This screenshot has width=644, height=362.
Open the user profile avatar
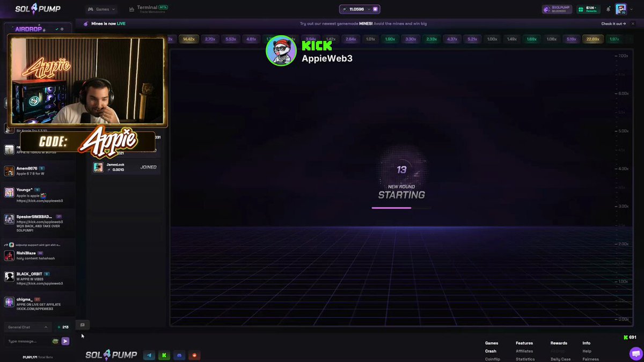tap(621, 9)
